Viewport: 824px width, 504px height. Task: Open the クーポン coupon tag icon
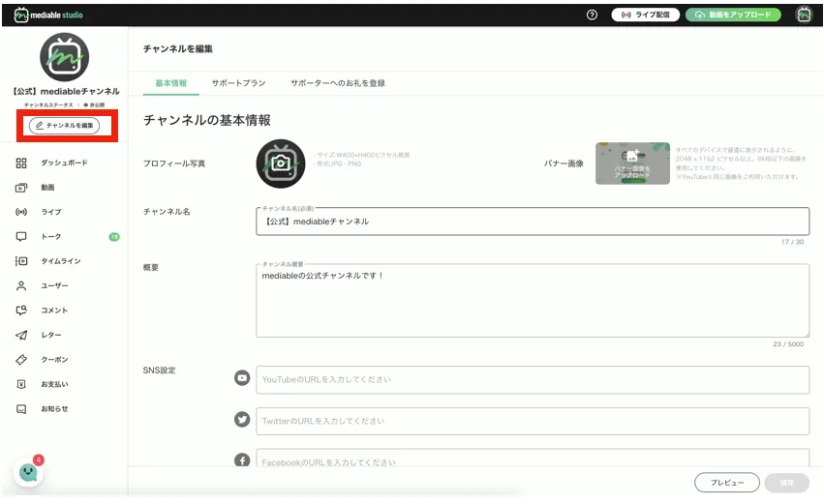click(x=21, y=360)
